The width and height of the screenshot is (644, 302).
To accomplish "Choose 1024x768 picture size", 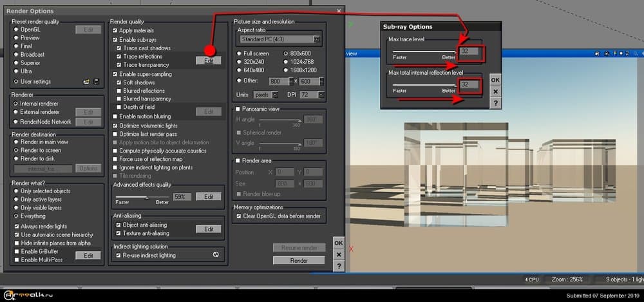I will (285, 62).
